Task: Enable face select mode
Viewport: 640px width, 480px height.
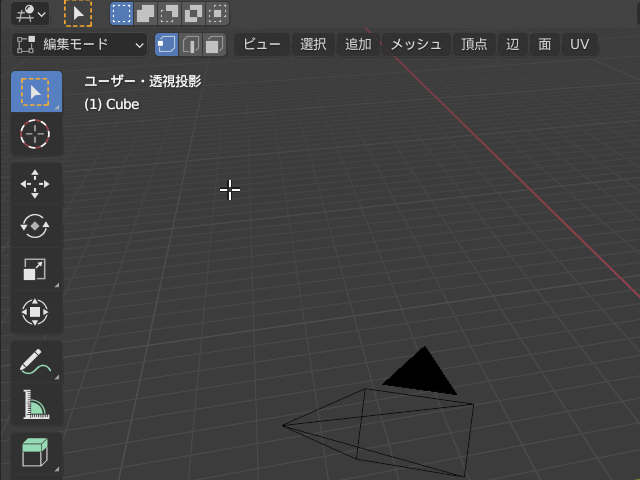Action: [214, 44]
